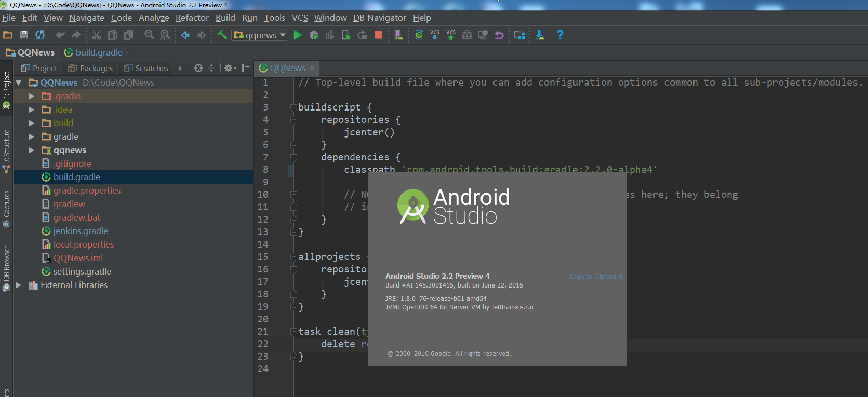
Task: Click the Open folder toolbar icon
Action: (8, 35)
